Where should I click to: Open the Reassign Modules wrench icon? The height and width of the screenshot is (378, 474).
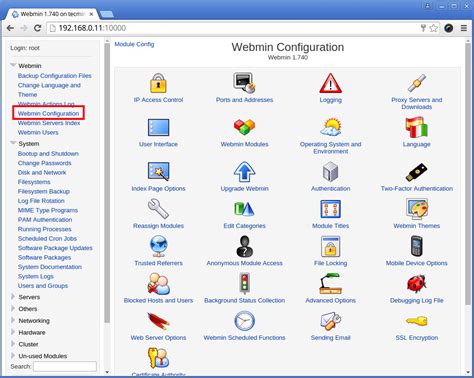[x=158, y=209]
